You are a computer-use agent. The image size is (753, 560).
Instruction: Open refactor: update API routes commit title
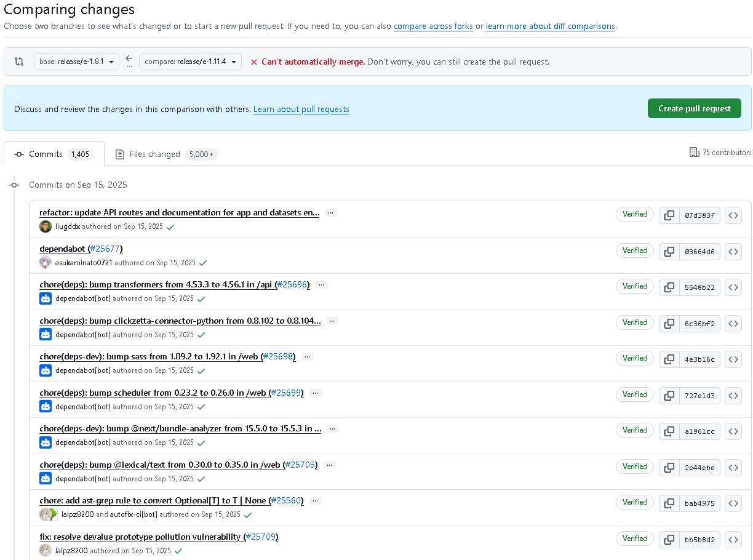coord(180,213)
